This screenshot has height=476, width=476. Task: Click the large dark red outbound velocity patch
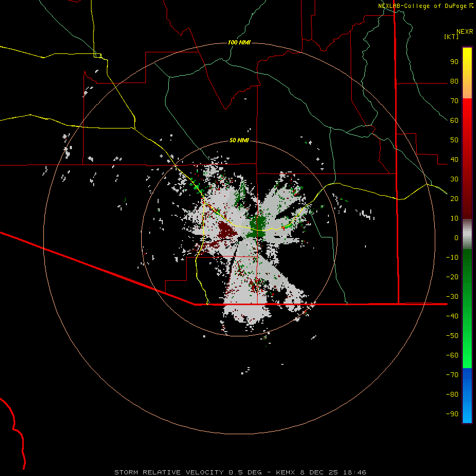click(227, 230)
